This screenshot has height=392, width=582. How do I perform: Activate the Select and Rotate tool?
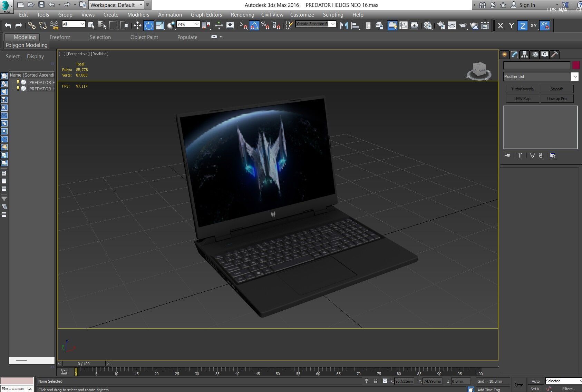(149, 26)
